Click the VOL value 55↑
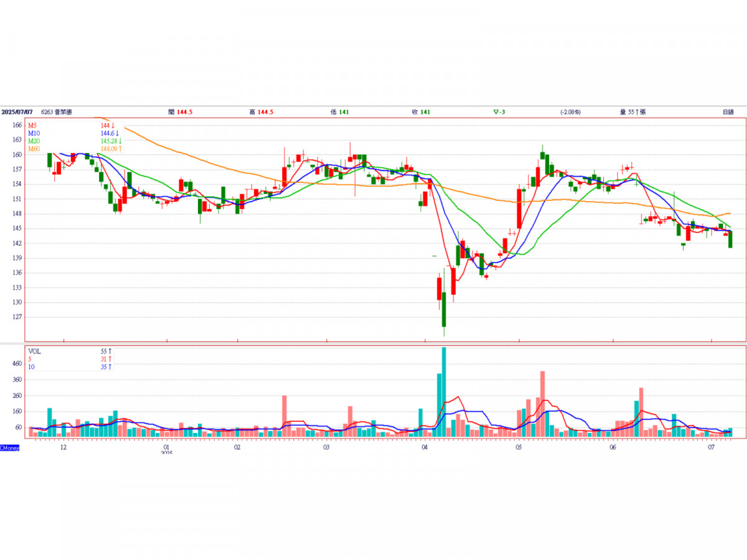Screen dimensions: 747x560 (106, 352)
